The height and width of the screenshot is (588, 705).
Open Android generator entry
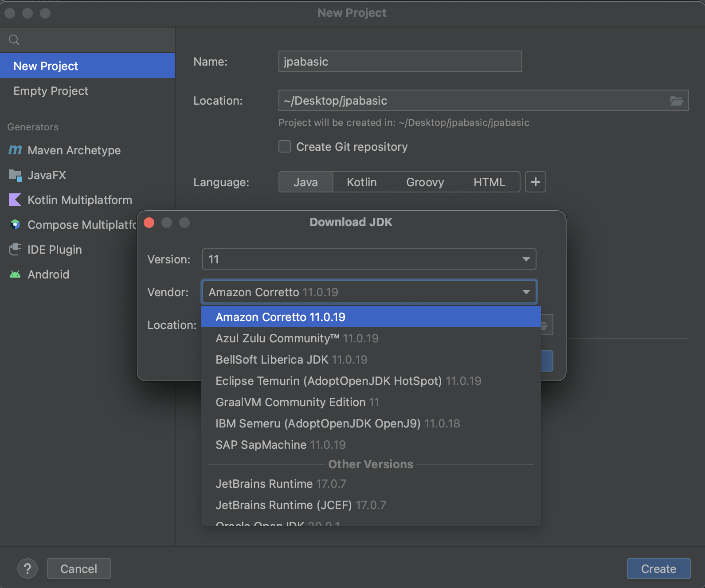pyautogui.click(x=69, y=274)
